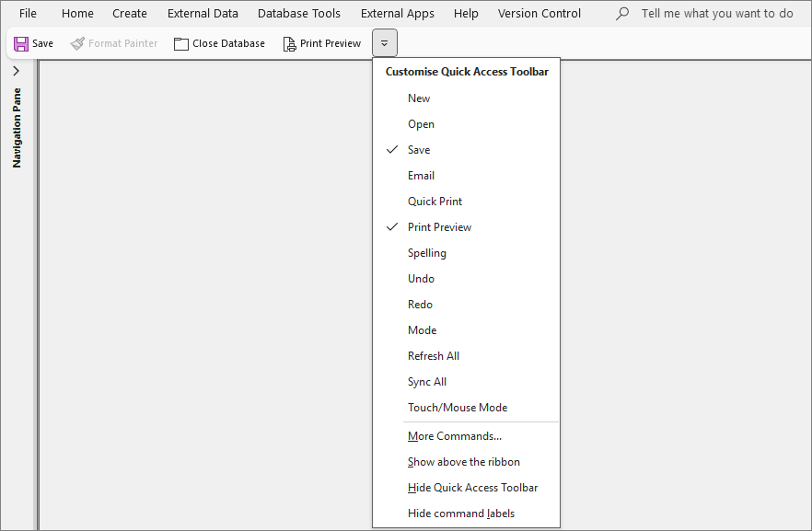Enable Touch/Mouse Mode in the customise menu
The width and height of the screenshot is (812, 531).
click(466, 408)
